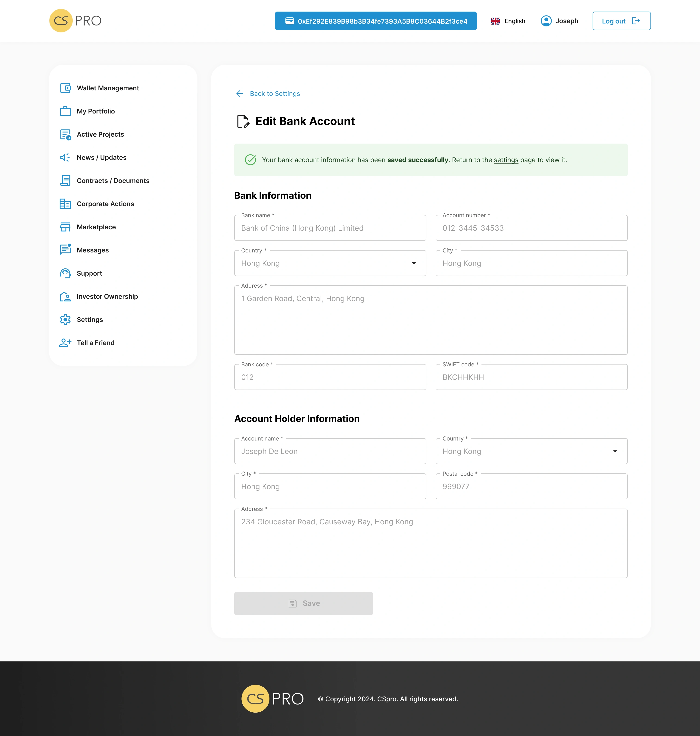Click the Settings gear icon in sidebar
Viewport: 700px width, 736px height.
point(65,319)
